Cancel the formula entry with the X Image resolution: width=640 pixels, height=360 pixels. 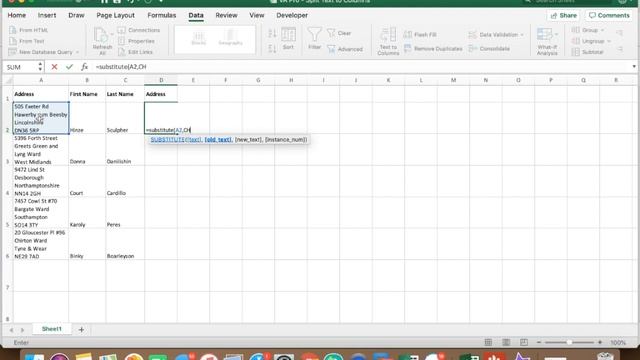[x=54, y=67]
